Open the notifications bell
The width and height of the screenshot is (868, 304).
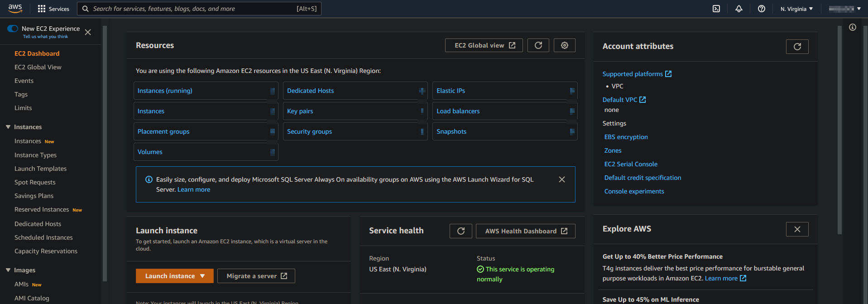click(739, 9)
